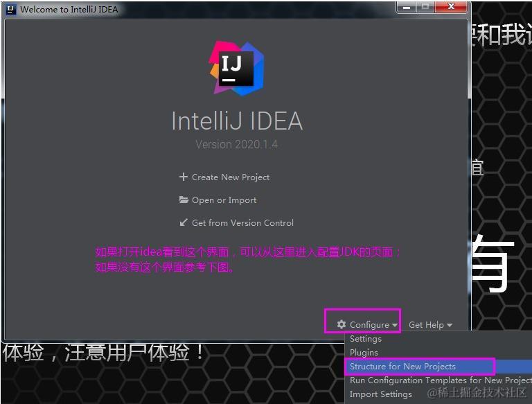Click the plus icon beside Create New Project

point(183,177)
